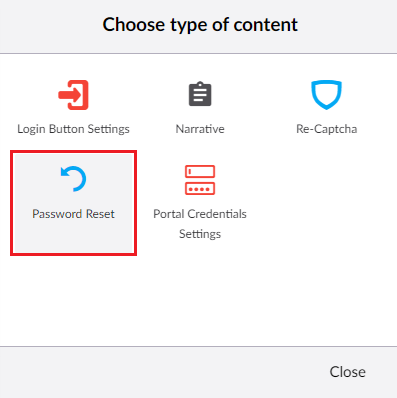Click the Password Reset circular arrow icon

coord(73,179)
